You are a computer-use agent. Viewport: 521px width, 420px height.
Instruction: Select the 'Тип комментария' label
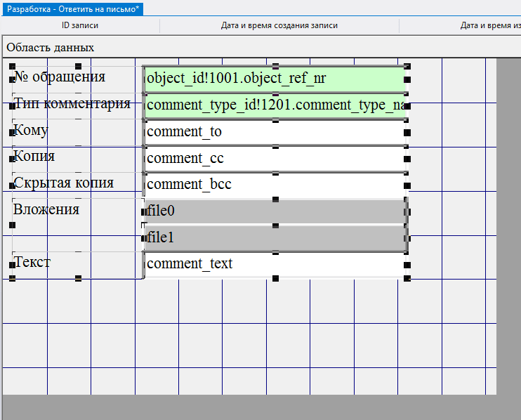tap(72, 104)
